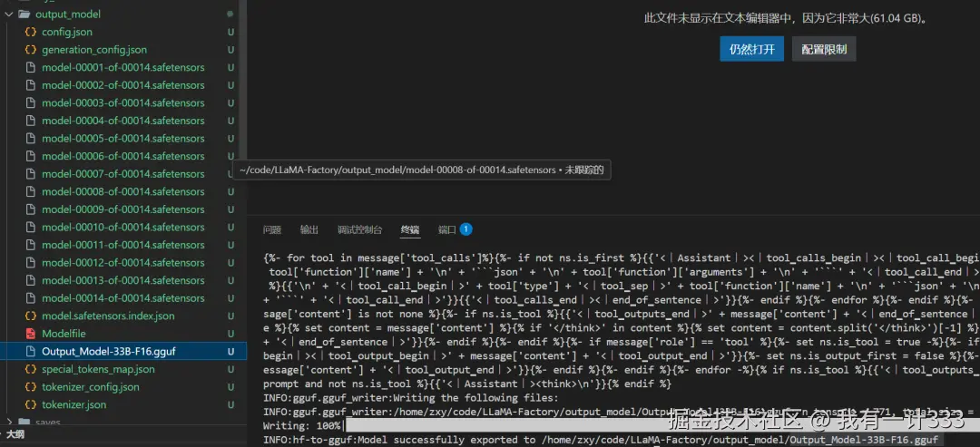Click the red Modelfile icon

pyautogui.click(x=29, y=334)
